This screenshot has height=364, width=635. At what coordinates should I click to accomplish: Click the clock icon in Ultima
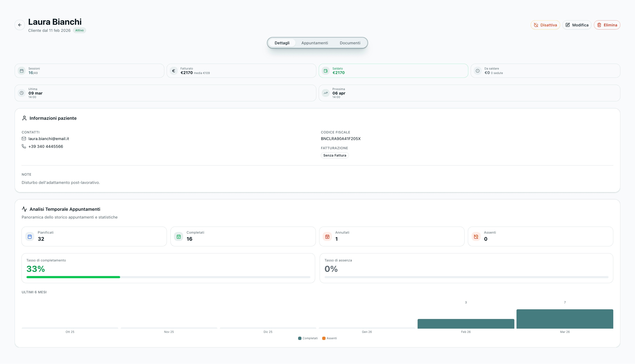click(22, 93)
